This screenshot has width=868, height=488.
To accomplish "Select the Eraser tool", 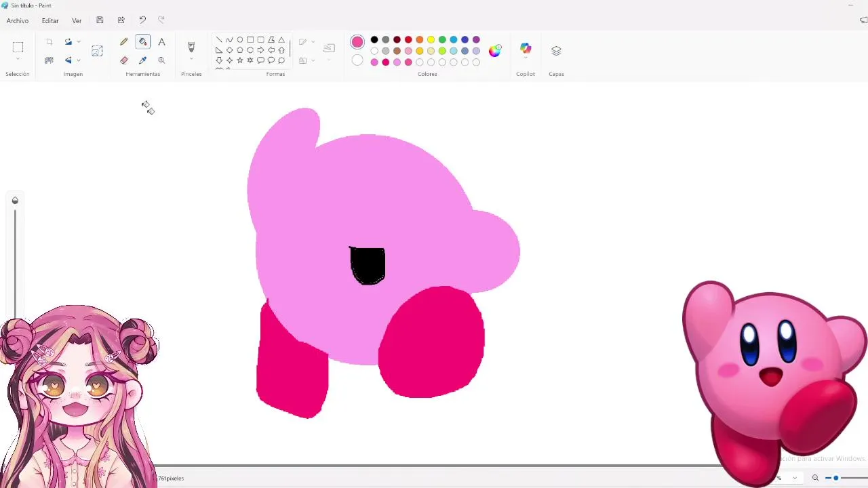I will click(x=123, y=60).
